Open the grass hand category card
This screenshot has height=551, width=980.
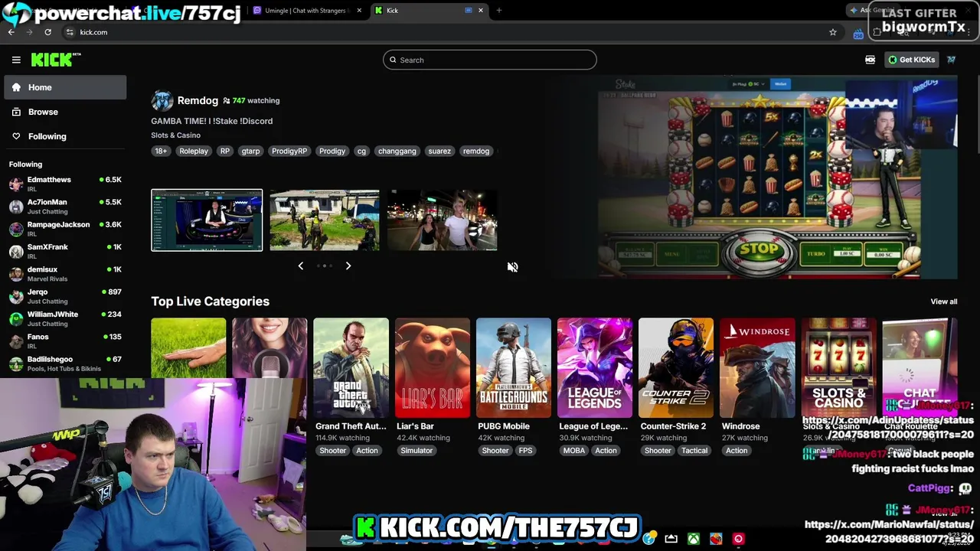(x=188, y=349)
